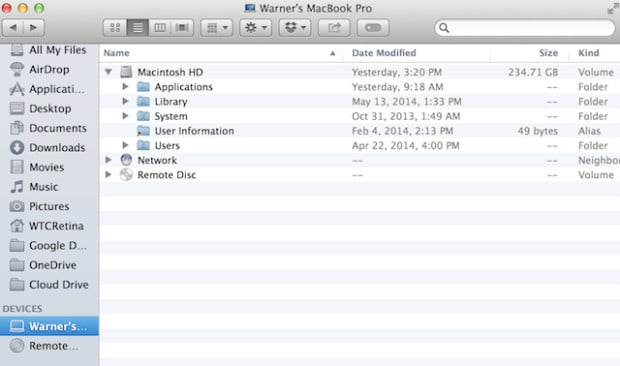Expand the Library folder triangle
Image resolution: width=620 pixels, height=366 pixels.
tap(125, 101)
